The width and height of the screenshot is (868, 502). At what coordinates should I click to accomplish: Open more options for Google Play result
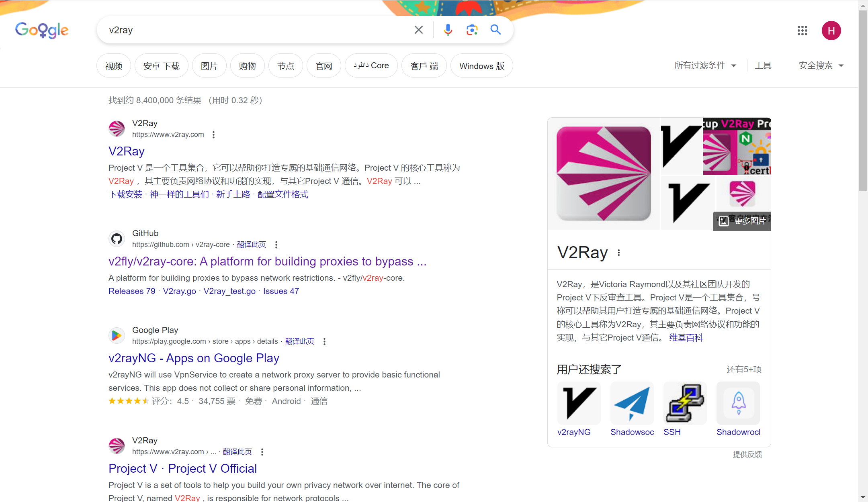pos(324,341)
